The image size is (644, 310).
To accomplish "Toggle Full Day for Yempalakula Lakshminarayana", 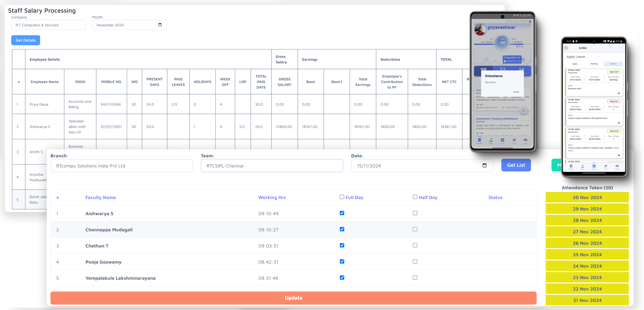I will [x=342, y=277].
